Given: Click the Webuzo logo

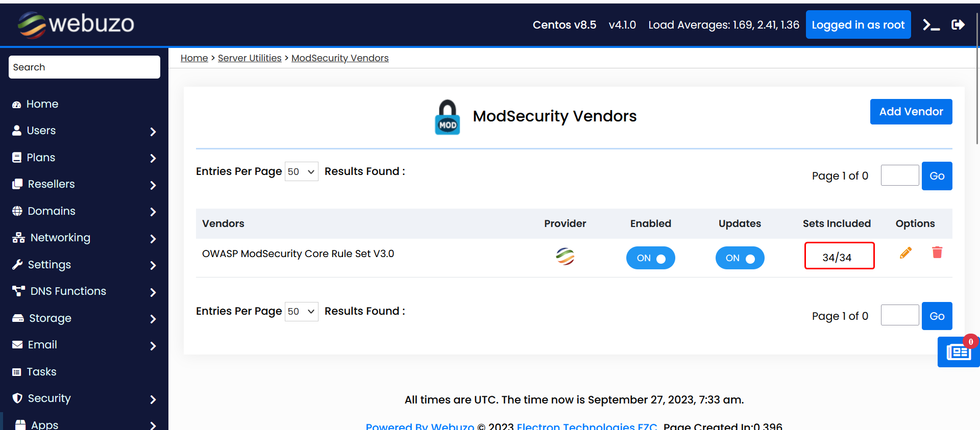Looking at the screenshot, I should pos(77,24).
